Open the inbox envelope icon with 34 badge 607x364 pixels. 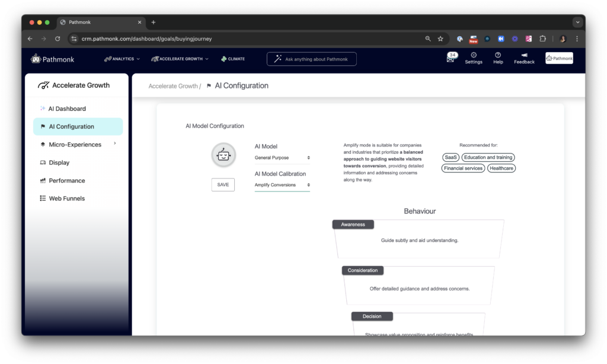coord(451,58)
